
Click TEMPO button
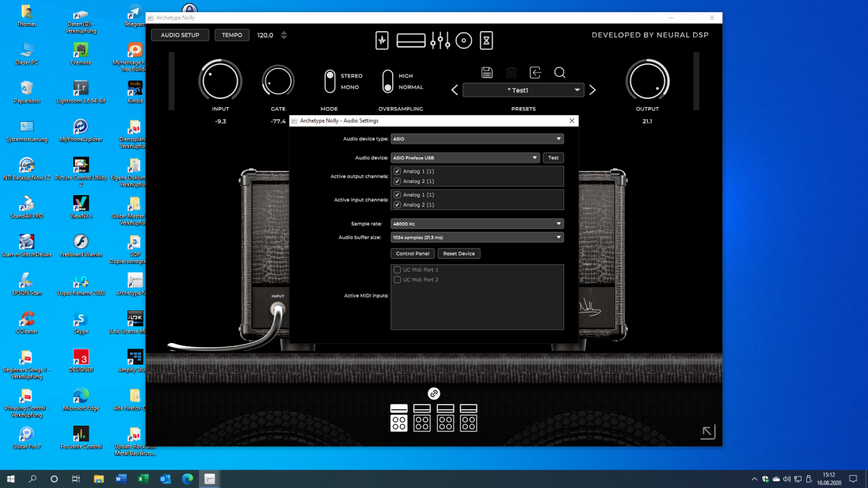pos(232,35)
